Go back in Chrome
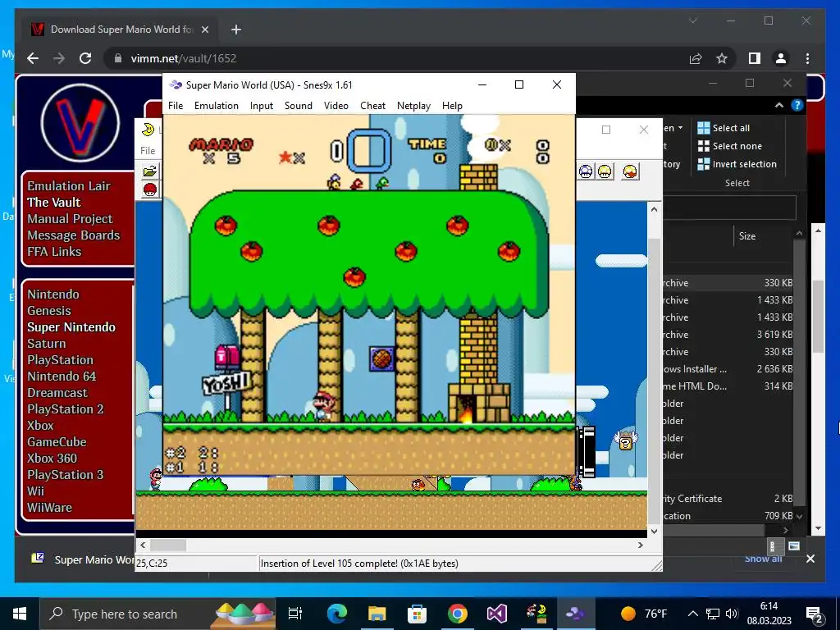 coord(33,58)
